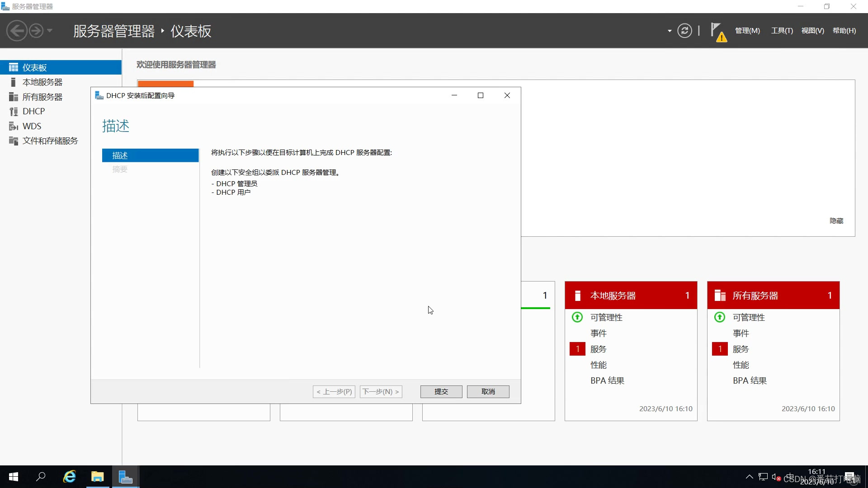Click 隐藏 link in the welcome panel
The image size is (868, 488).
point(836,221)
